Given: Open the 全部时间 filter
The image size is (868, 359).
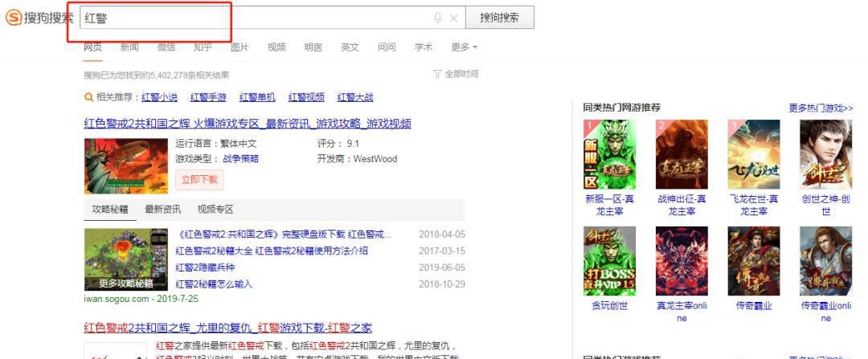Looking at the screenshot, I should pos(456,74).
